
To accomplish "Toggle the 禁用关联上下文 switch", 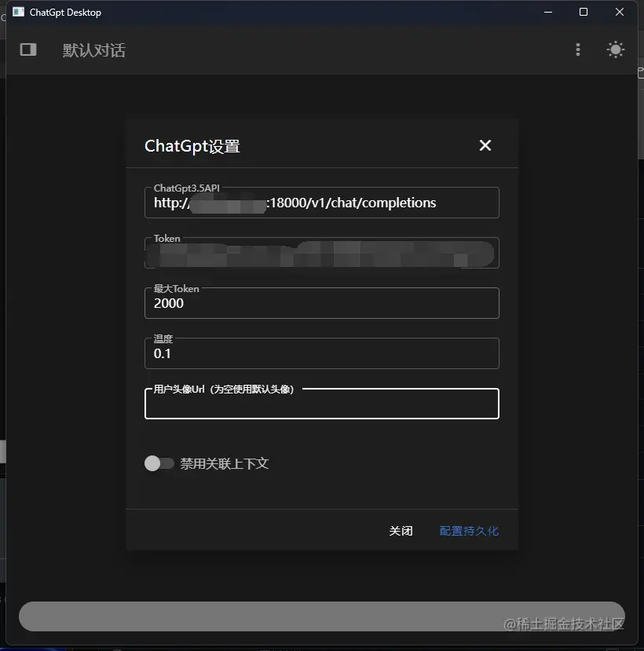I will [159, 463].
